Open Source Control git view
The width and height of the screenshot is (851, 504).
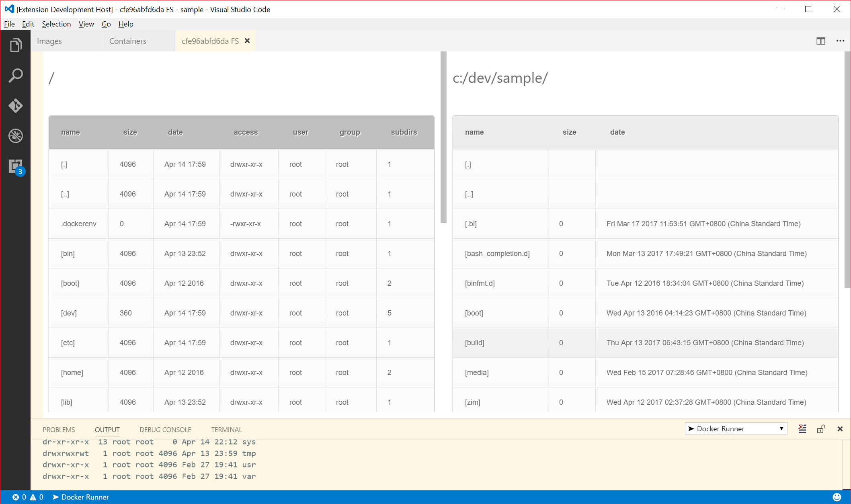click(x=15, y=106)
